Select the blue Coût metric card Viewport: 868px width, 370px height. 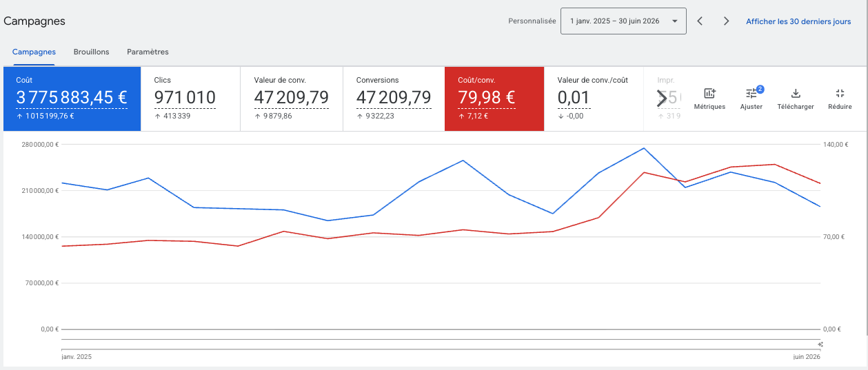[x=72, y=99]
